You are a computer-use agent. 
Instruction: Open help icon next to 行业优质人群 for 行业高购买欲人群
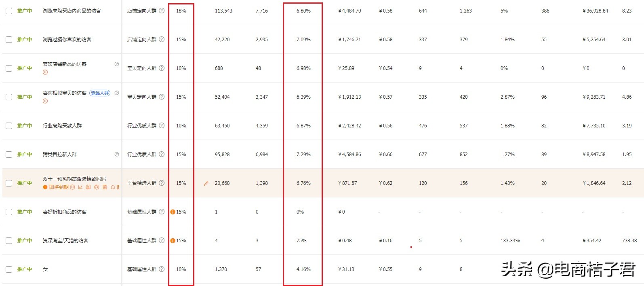(x=162, y=125)
